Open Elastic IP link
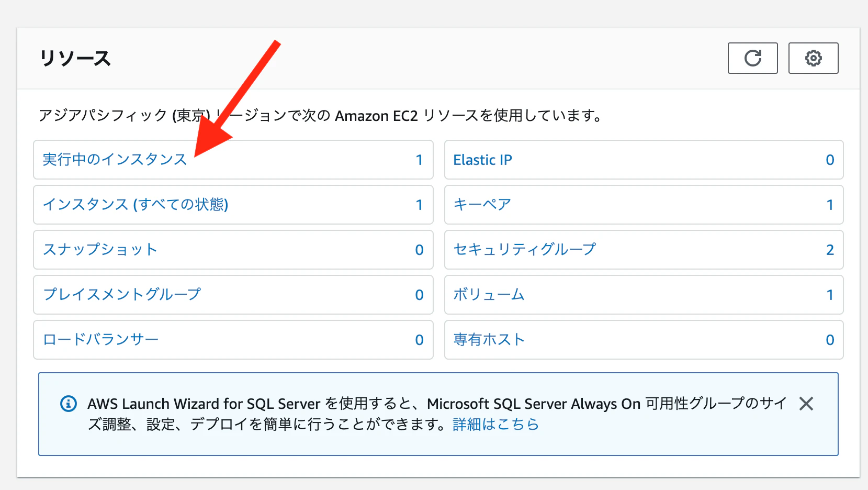 pos(482,160)
